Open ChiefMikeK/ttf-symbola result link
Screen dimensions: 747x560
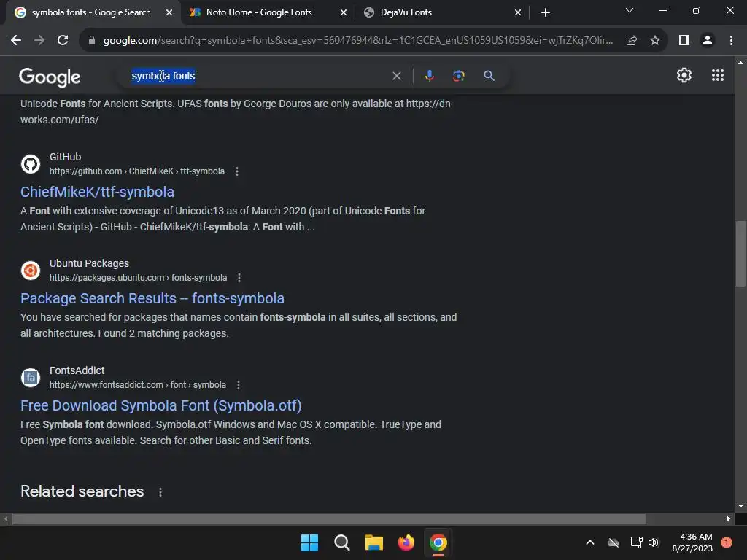point(97,192)
